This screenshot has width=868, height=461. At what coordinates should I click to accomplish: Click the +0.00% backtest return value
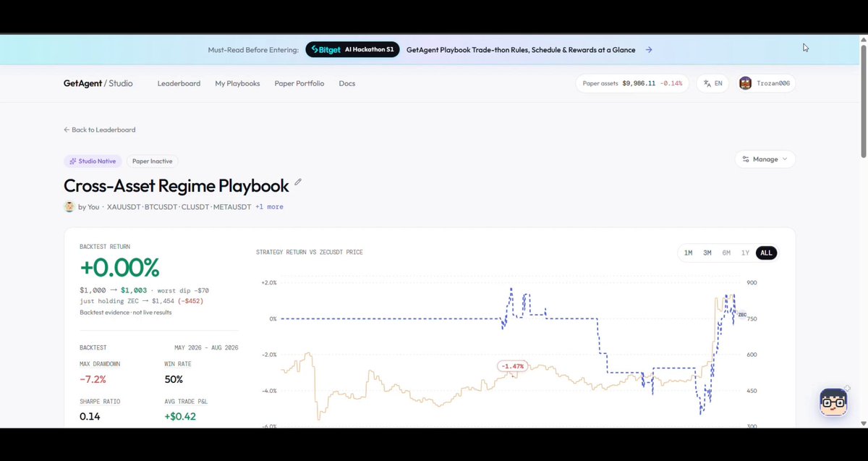click(x=119, y=268)
